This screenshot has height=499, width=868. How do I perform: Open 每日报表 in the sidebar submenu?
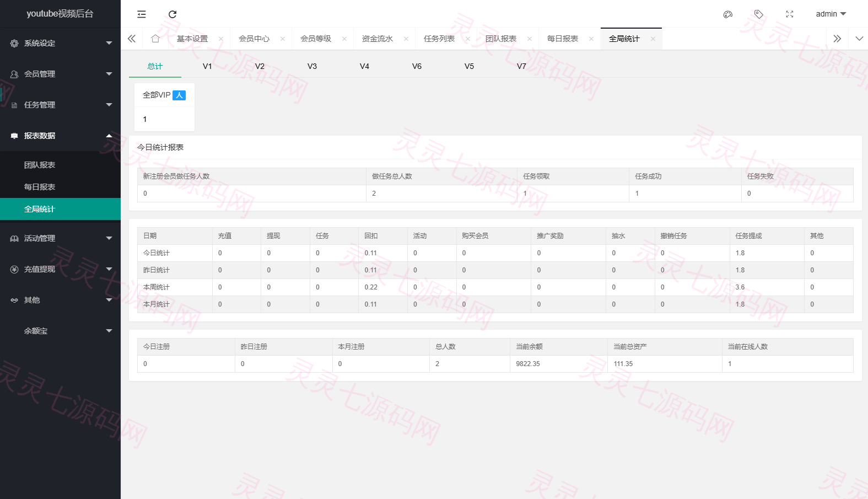pyautogui.click(x=60, y=187)
